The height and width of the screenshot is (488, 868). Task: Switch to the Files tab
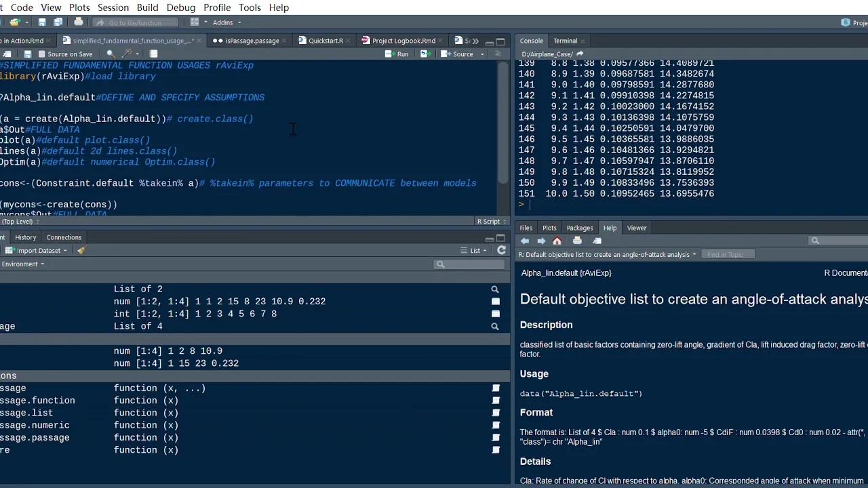point(526,228)
